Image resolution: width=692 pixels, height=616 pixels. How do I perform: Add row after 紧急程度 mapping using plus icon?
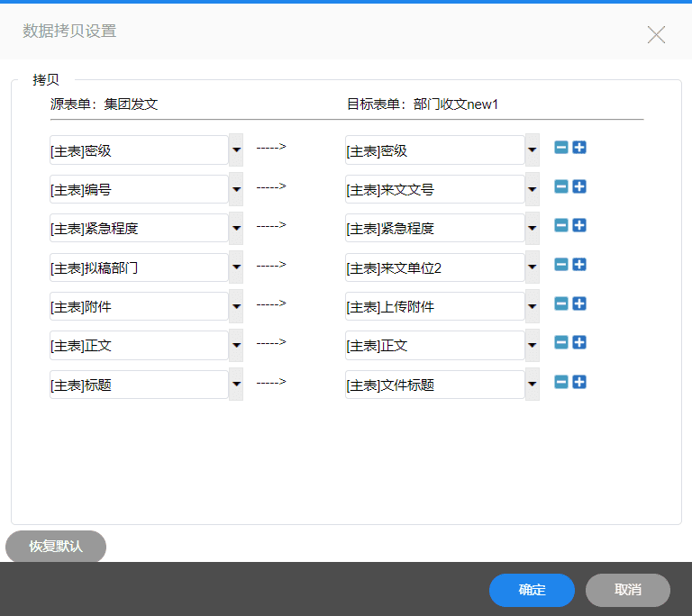(579, 225)
